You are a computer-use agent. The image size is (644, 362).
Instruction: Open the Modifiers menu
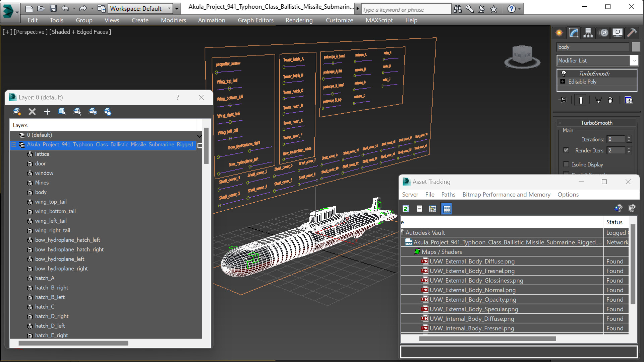pyautogui.click(x=173, y=20)
